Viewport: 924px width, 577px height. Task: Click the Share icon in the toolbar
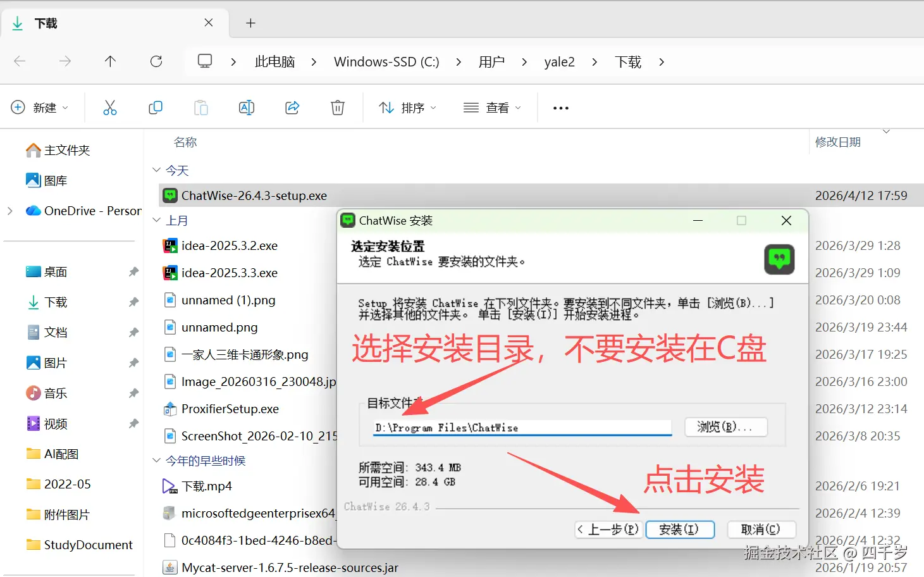click(x=292, y=108)
